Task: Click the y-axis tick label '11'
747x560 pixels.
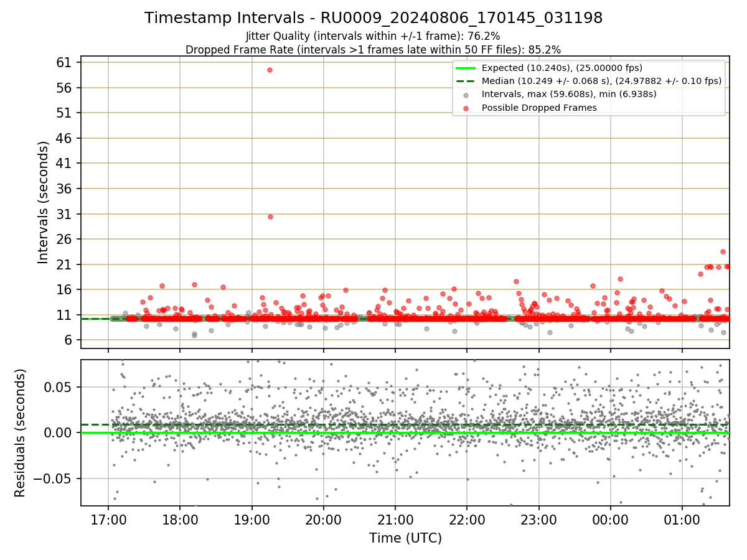Action: 65,315
